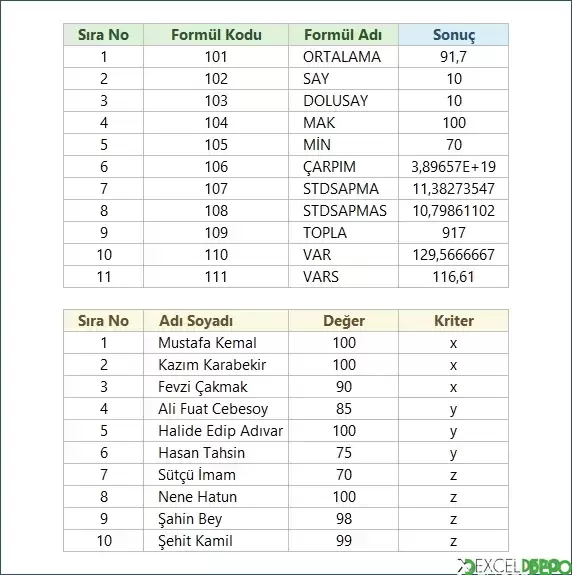The height and width of the screenshot is (575, 572).
Task: Select the Formül Kodu column header
Action: (x=216, y=35)
